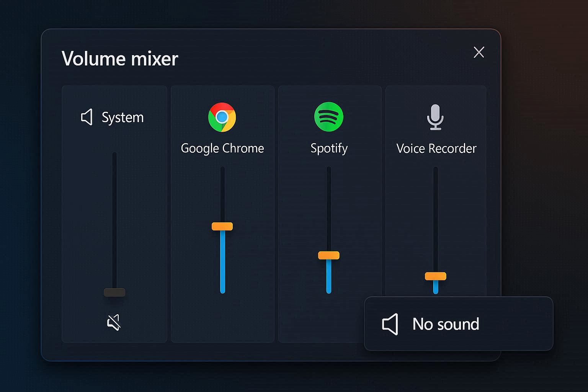Click the Google Chrome label

tap(222, 149)
